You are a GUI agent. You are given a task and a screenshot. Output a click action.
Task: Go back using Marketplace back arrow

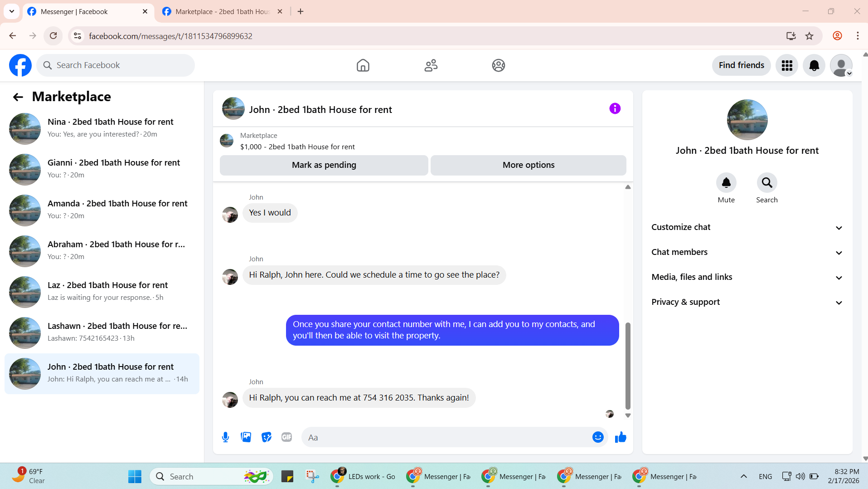18,97
